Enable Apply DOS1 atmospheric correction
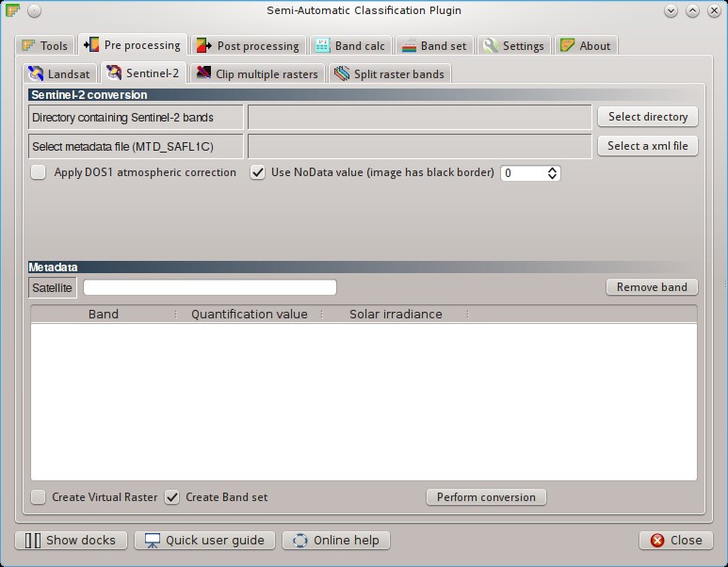This screenshot has height=567, width=728. pos(38,172)
